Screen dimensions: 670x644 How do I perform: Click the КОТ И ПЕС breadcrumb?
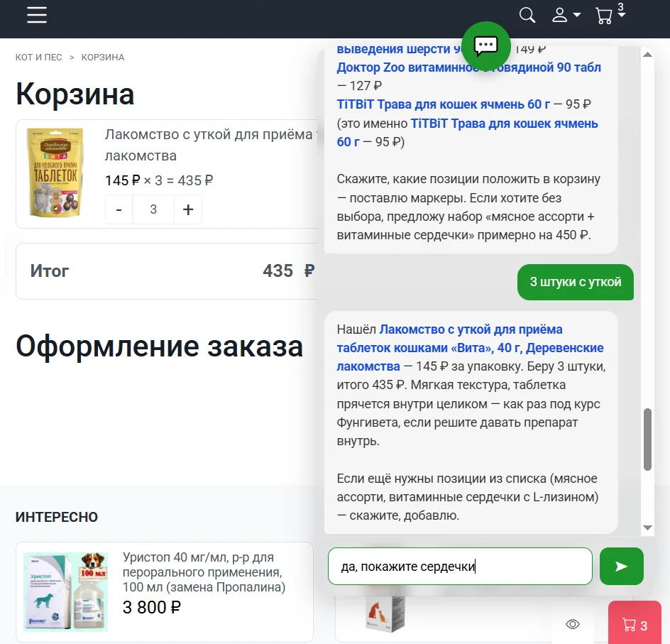click(x=38, y=58)
